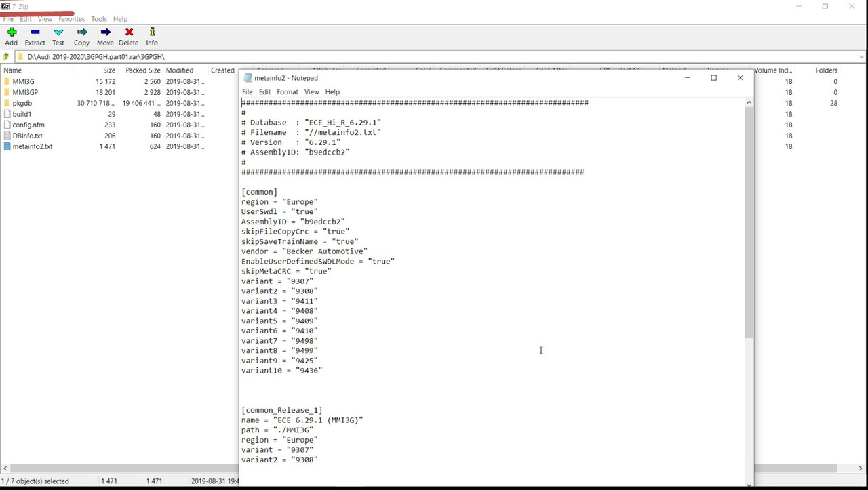
Task: Open the 7-Zip Tools menu
Action: tap(99, 19)
